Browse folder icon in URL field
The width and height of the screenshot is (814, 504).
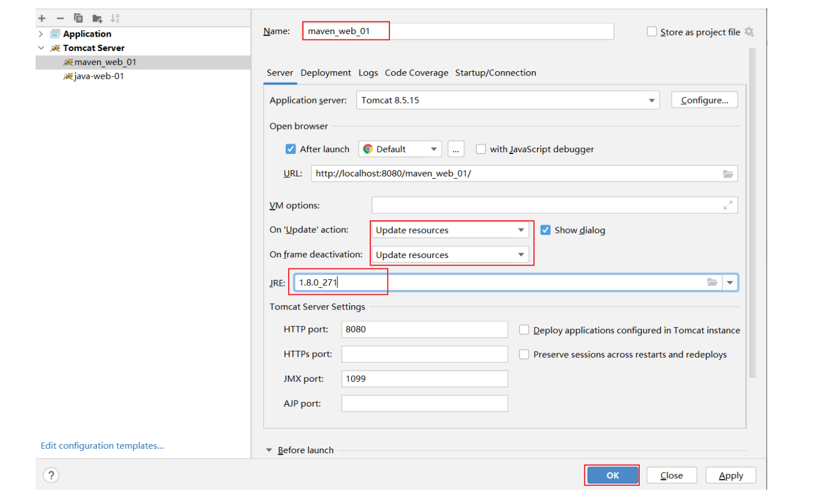coord(728,174)
